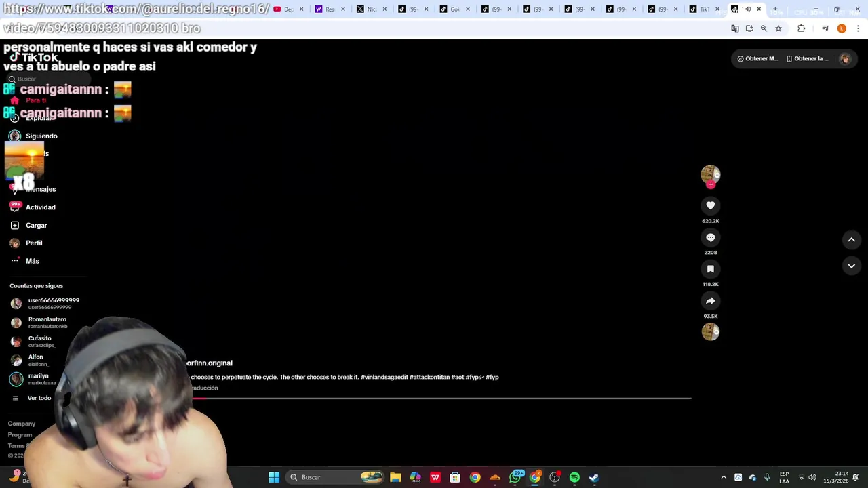The height and width of the screenshot is (488, 868).
Task: Open the sound disc thumbnail below share
Action: (710, 331)
